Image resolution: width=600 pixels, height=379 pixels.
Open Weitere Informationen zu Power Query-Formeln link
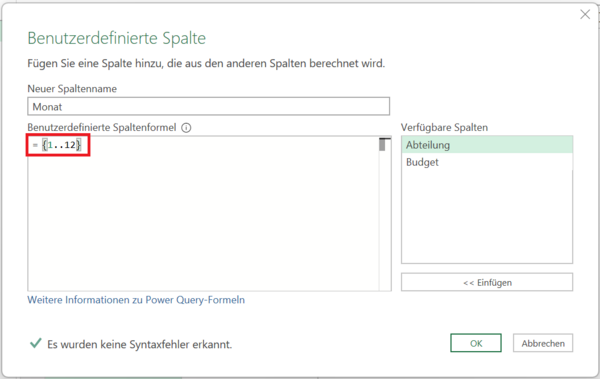coord(136,300)
